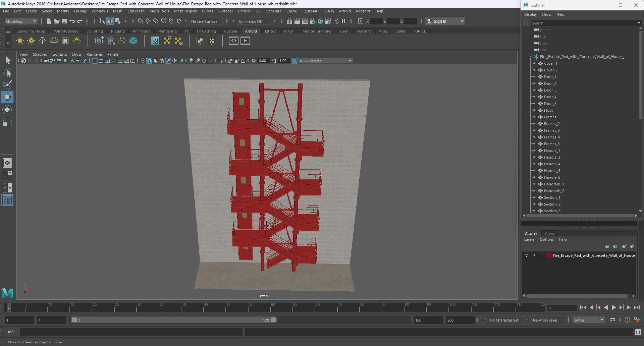The width and height of the screenshot is (644, 346).
Task: Open Windows menu in main menu bar
Action: 100,11
